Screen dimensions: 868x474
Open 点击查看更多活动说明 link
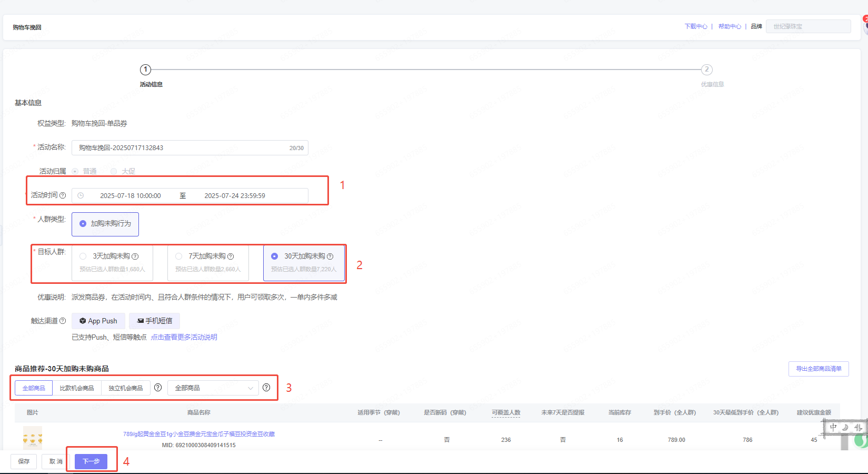click(x=184, y=337)
